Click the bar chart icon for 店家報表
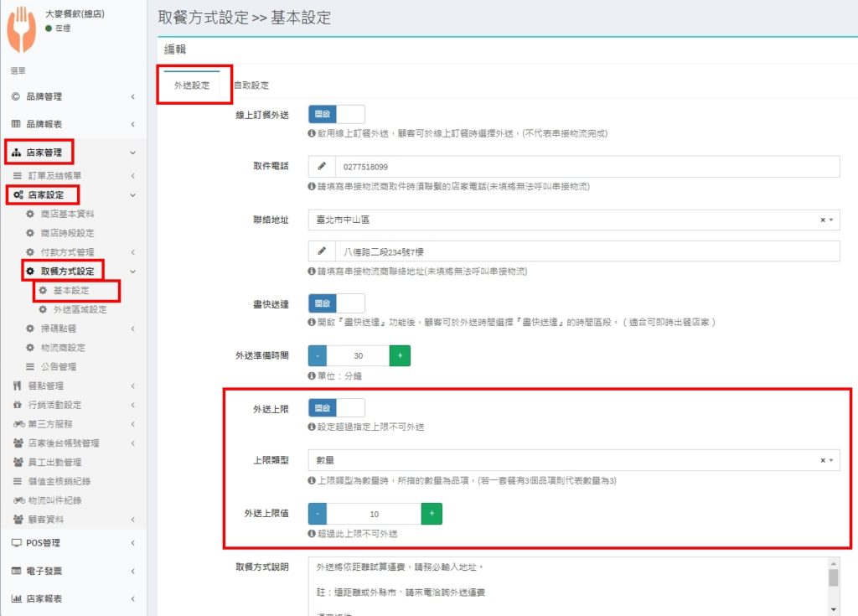The width and height of the screenshot is (858, 616). pos(16,598)
